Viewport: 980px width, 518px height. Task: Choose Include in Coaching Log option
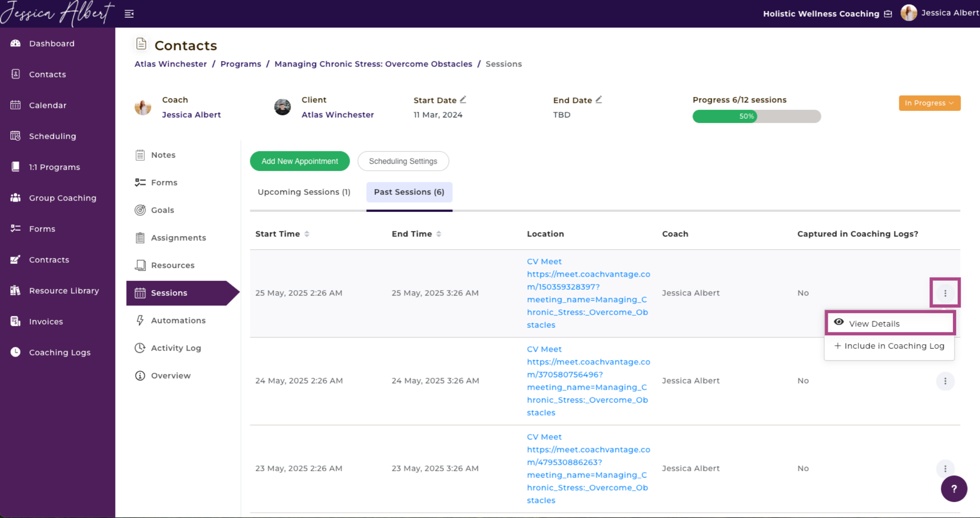click(889, 346)
